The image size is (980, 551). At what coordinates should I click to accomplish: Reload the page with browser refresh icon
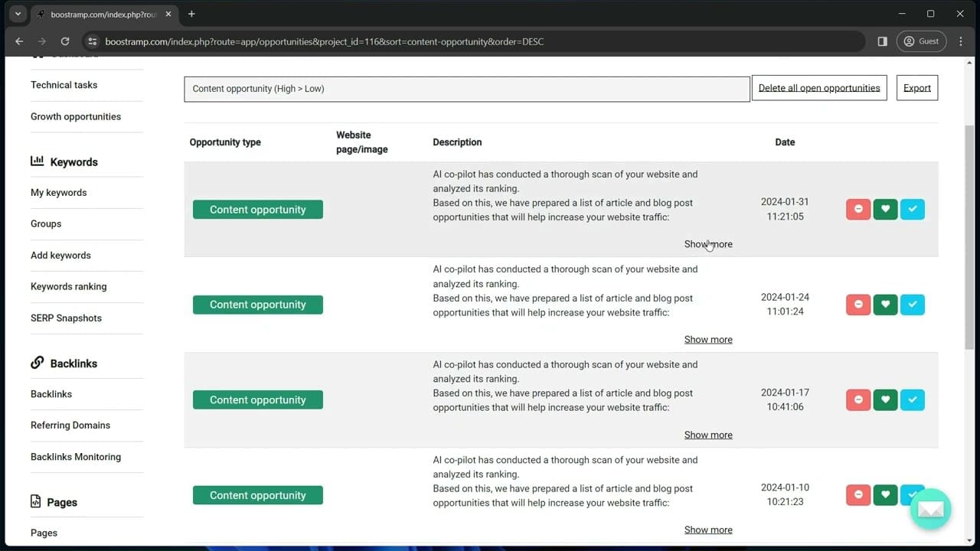[x=65, y=41]
